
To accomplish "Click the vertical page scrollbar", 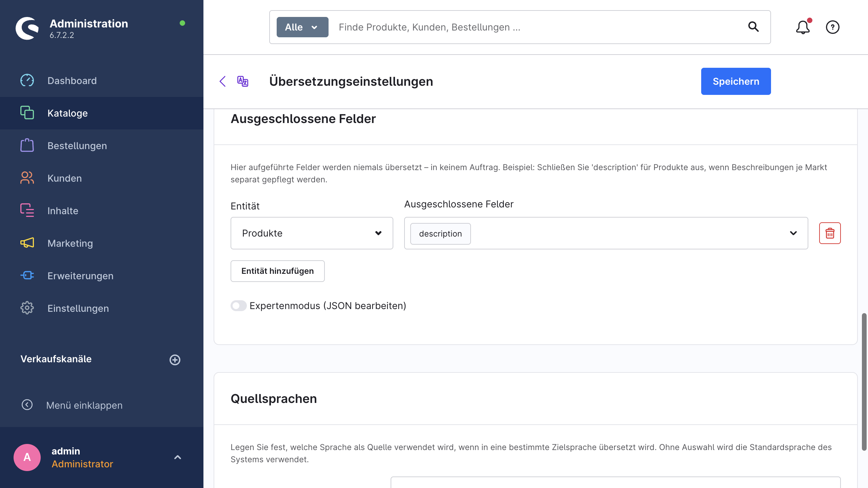I will click(x=864, y=382).
